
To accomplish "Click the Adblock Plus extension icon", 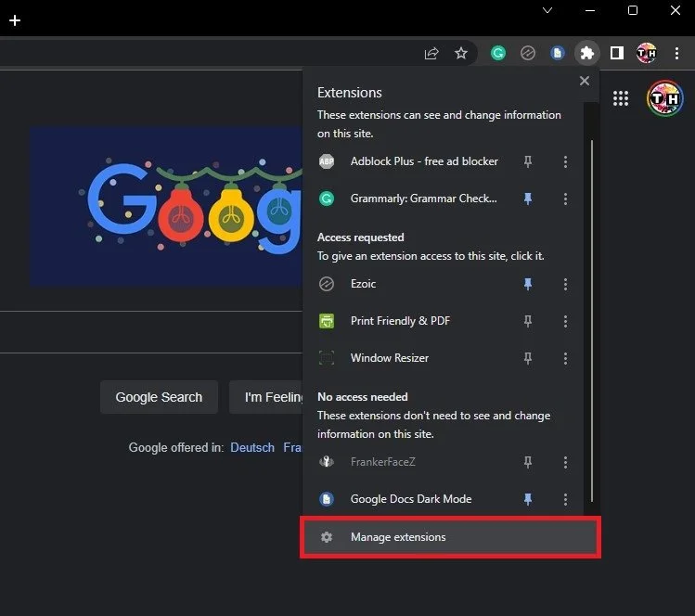I will coord(327,161).
